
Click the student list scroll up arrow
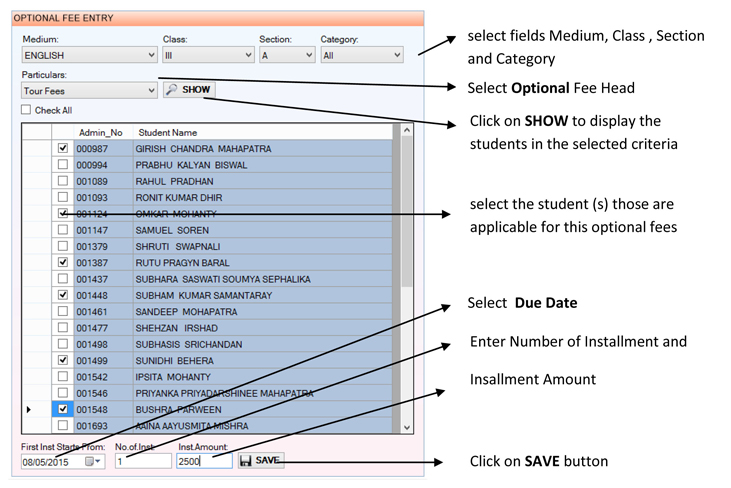point(407,130)
